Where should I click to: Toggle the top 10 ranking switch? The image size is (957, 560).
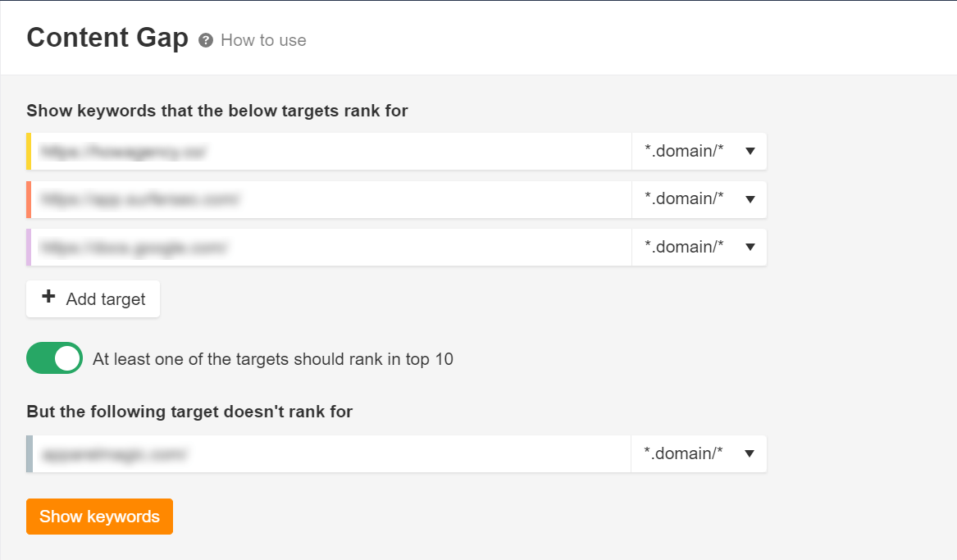click(x=54, y=358)
